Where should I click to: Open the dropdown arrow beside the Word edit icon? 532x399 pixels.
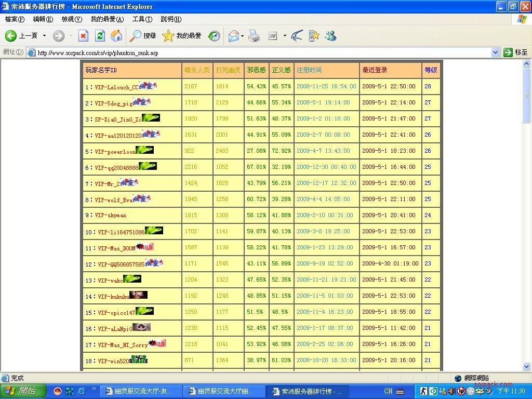point(285,36)
